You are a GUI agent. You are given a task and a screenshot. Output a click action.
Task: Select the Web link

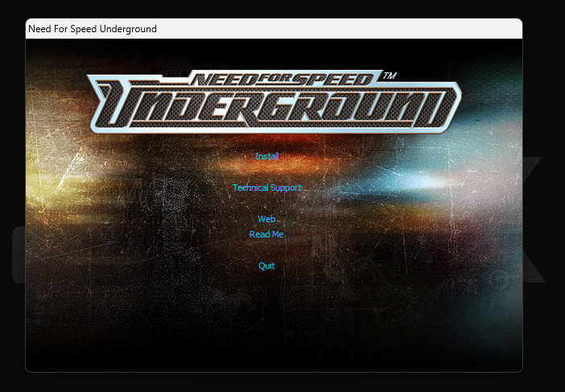point(266,219)
